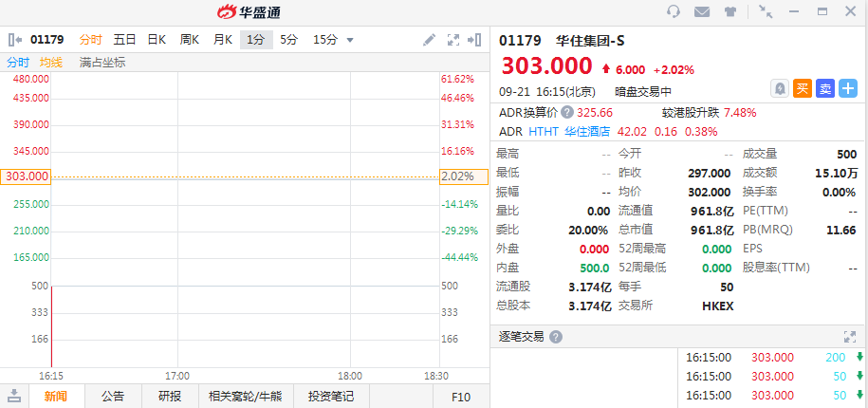The image size is (868, 408).
Task: Switch to 周K weekly candlestick
Action: 190,40
